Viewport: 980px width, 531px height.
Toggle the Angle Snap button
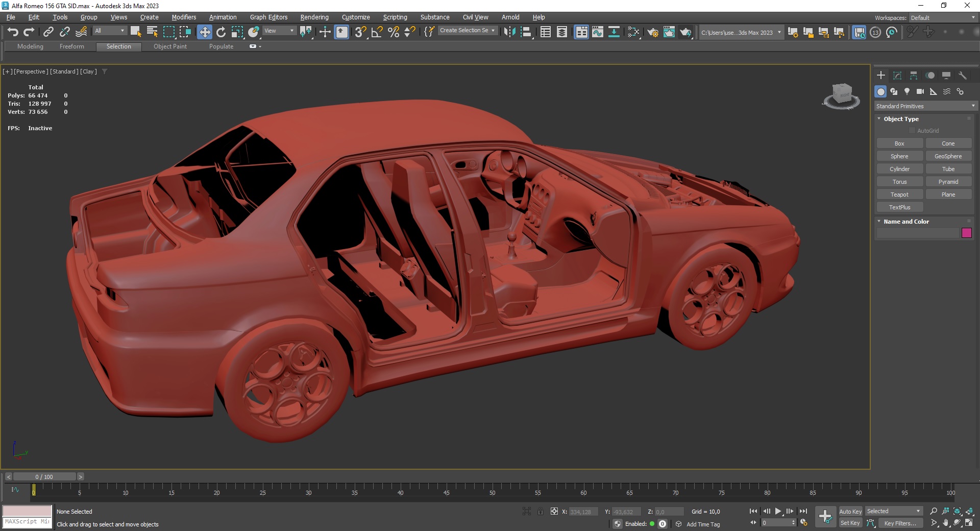coord(377,32)
